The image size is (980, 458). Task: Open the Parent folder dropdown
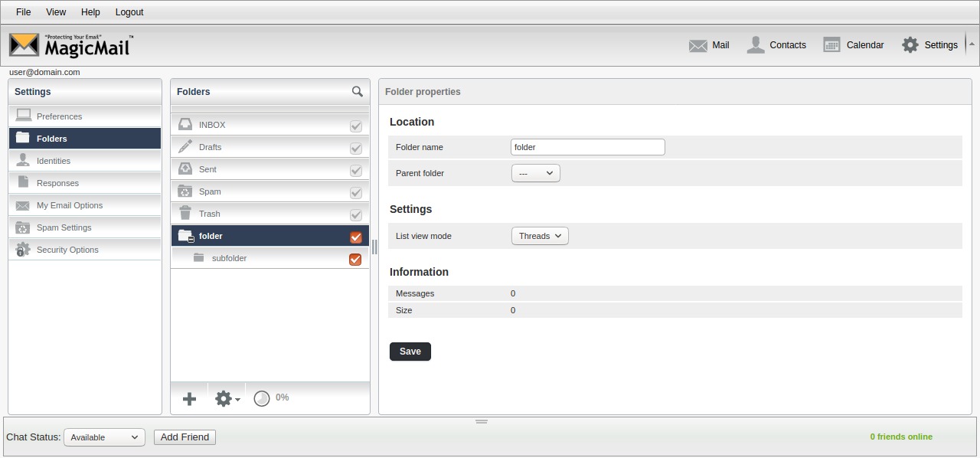535,173
